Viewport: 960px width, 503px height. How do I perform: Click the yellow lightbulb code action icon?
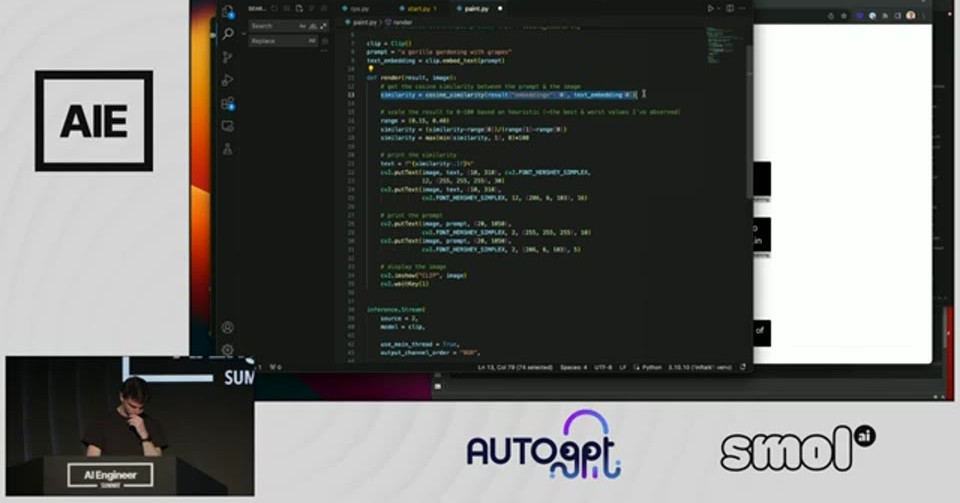click(x=370, y=69)
